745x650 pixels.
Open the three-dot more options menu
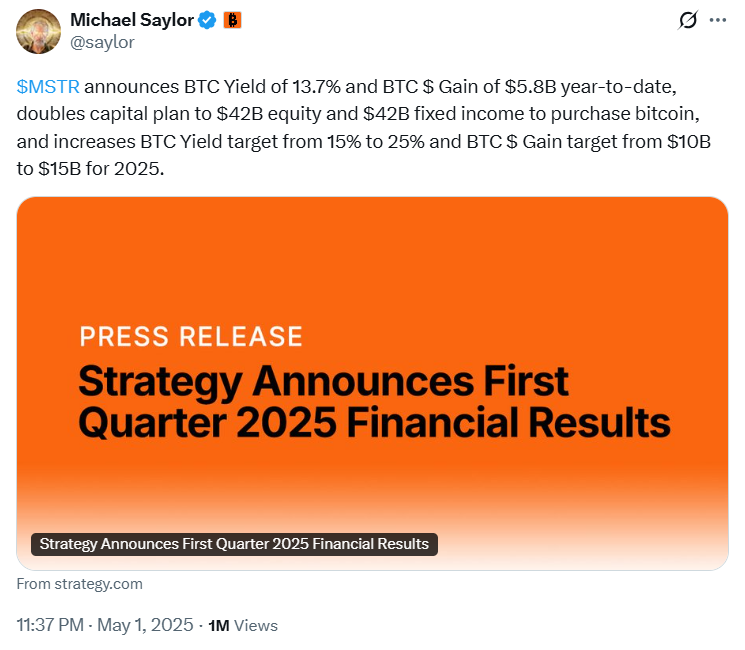tap(717, 20)
